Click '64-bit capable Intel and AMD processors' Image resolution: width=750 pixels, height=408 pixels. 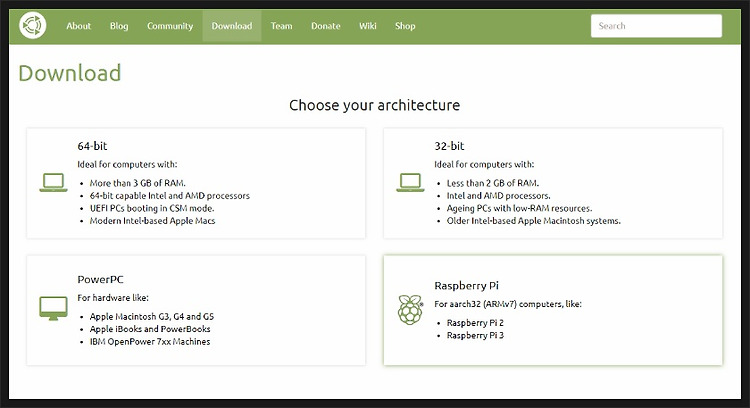pos(170,196)
